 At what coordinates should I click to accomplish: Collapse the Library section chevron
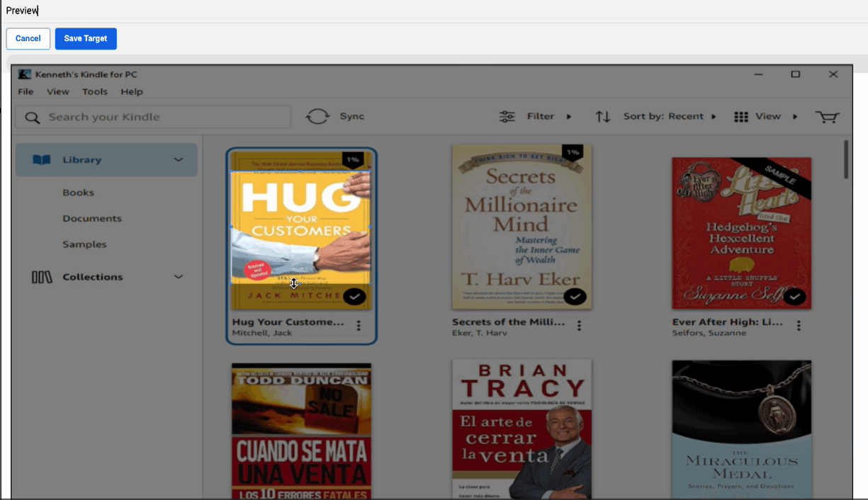[179, 160]
